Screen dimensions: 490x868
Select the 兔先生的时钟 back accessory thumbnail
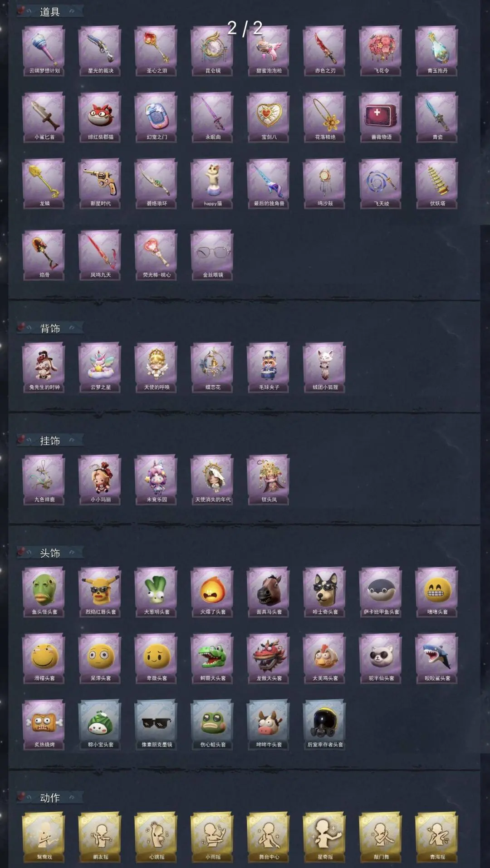(x=44, y=367)
